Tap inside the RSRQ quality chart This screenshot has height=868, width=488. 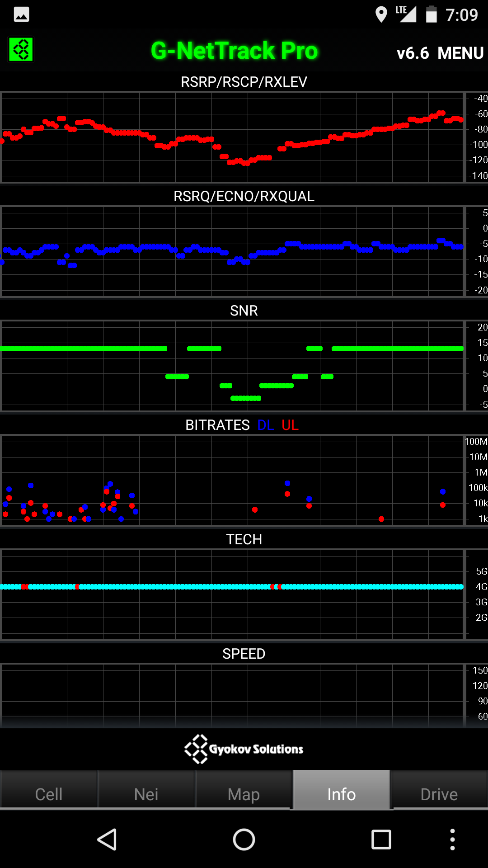233,252
